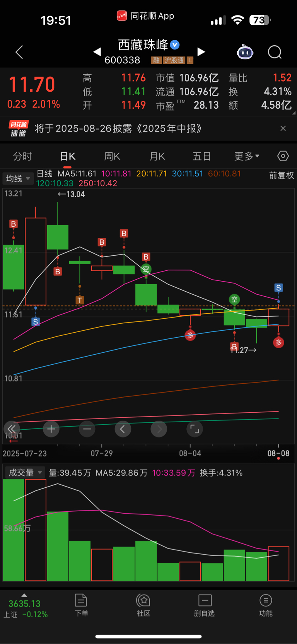The height and width of the screenshot is (644, 297).
Task: Open 功能 functions menu icon
Action: [266, 605]
